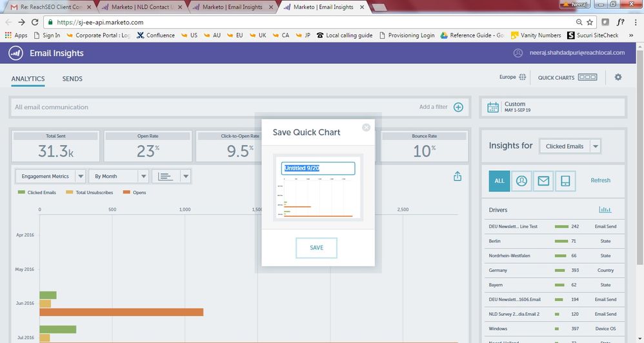
Task: Open the Clicked Emails insights dropdown
Action: (570, 146)
